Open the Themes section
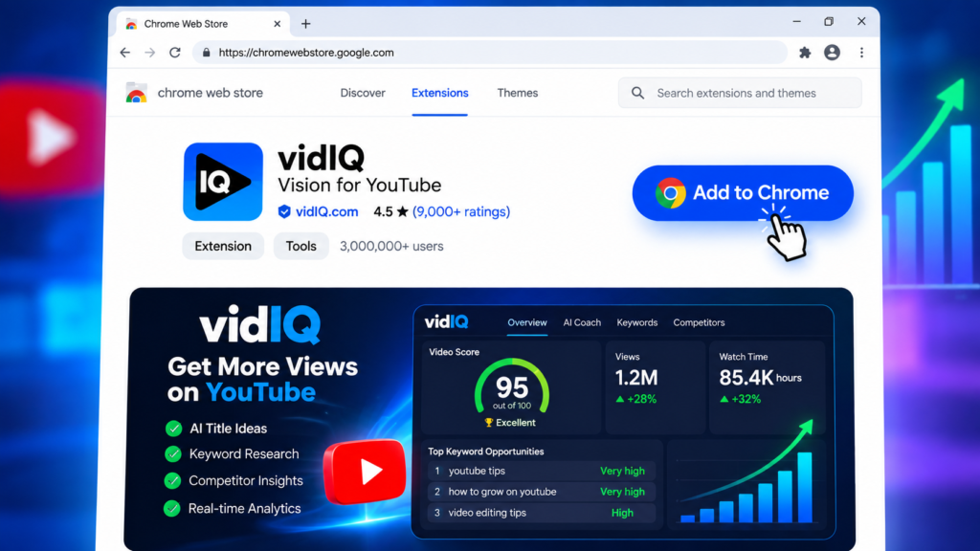The width and height of the screenshot is (980, 551). (518, 93)
